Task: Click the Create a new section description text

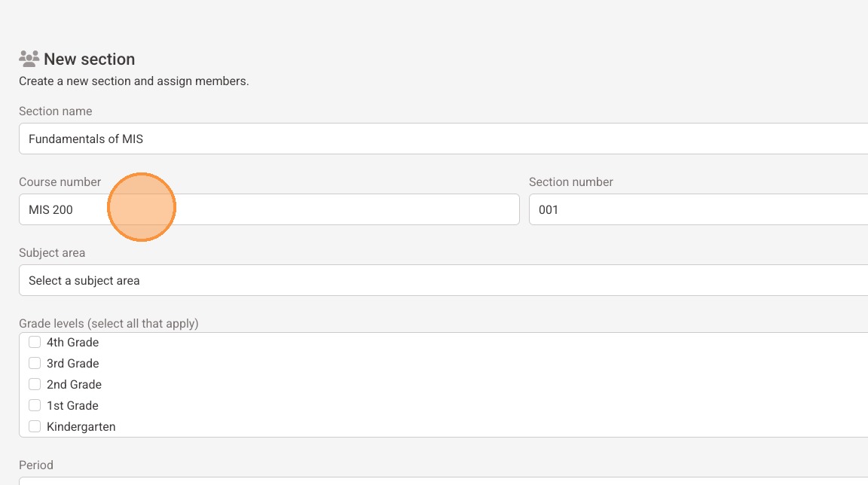Action: 133,81
